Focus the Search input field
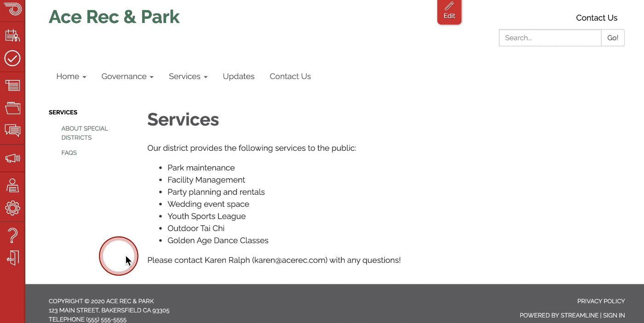The height and width of the screenshot is (323, 644). (x=550, y=38)
